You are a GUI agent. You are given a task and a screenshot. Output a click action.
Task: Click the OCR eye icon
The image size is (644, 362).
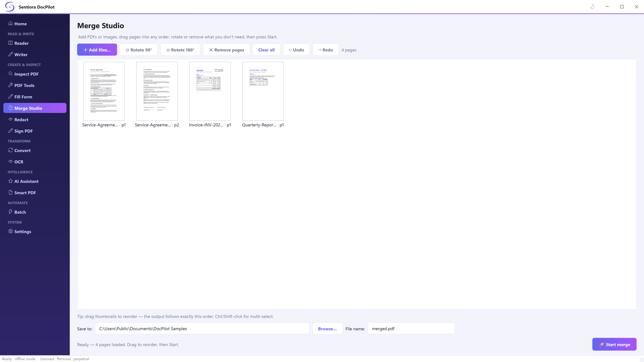[x=11, y=161]
